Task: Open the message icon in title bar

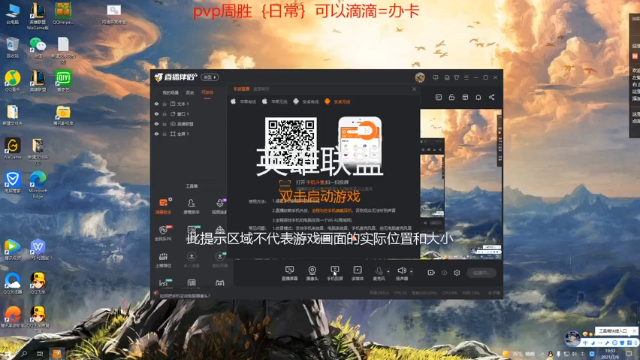Action: tap(436, 77)
